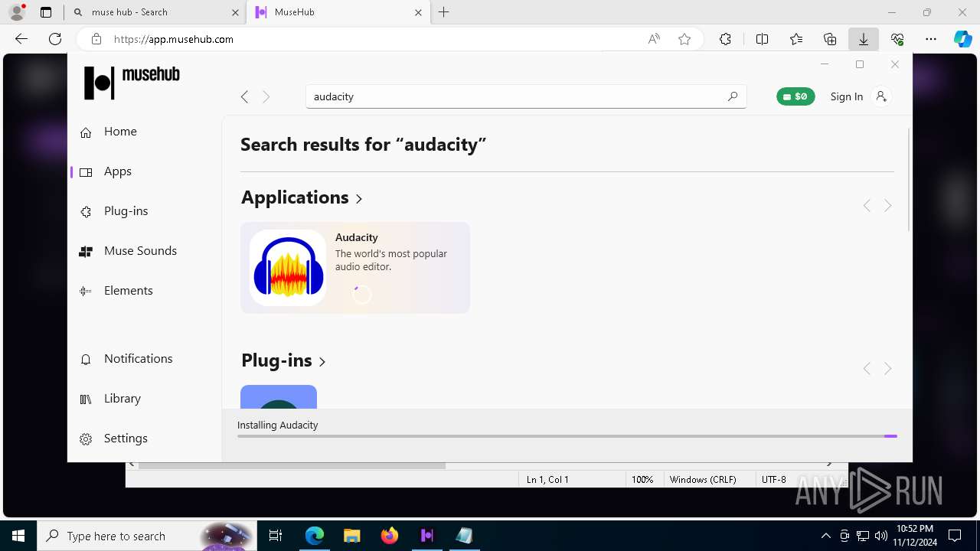This screenshot has height=551, width=980.
Task: Open the Edge Downloads panel
Action: [x=864, y=39]
